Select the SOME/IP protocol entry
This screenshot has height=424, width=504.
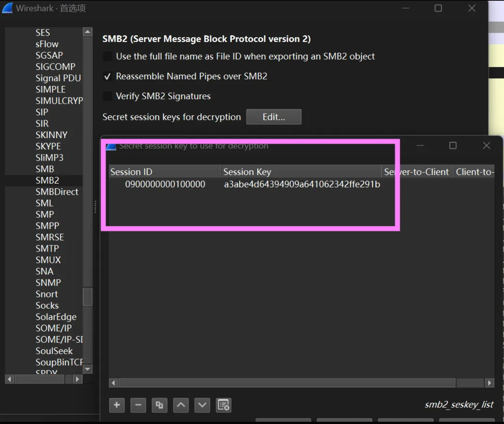click(x=53, y=328)
